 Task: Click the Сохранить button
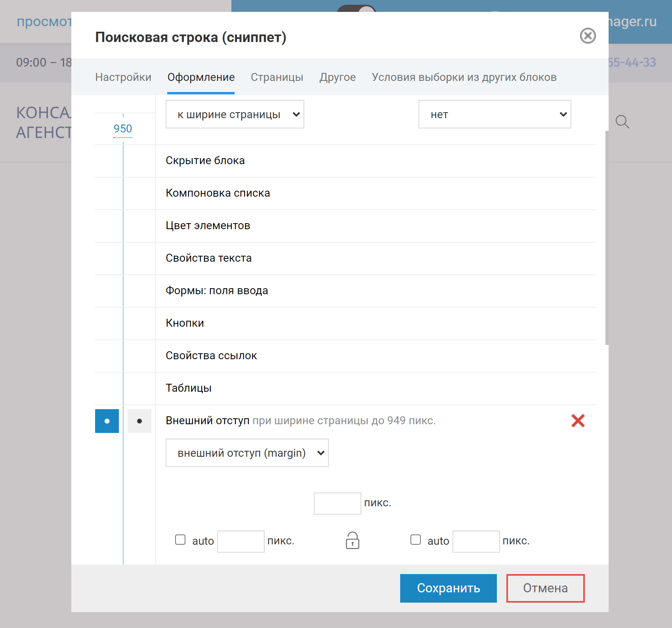click(x=448, y=588)
